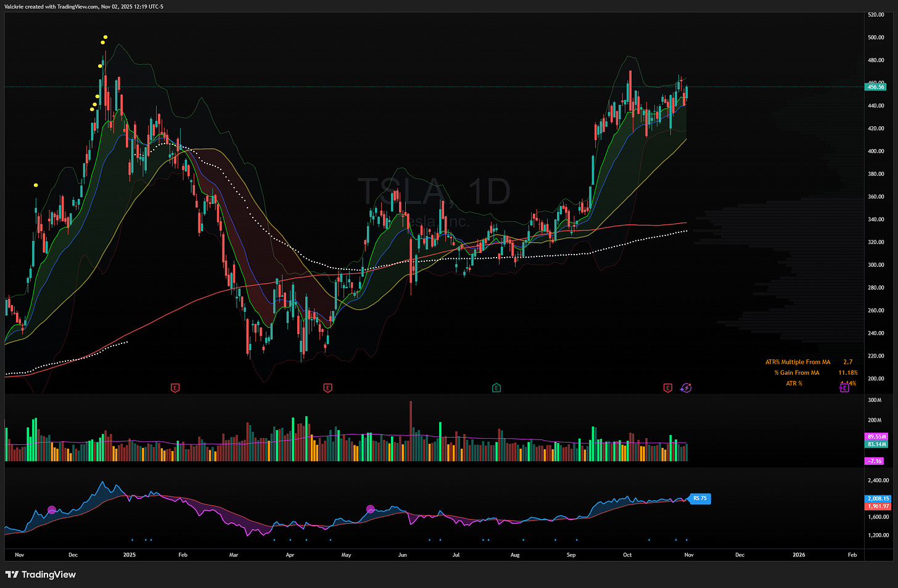Click the 83.14M volume label

point(877,444)
